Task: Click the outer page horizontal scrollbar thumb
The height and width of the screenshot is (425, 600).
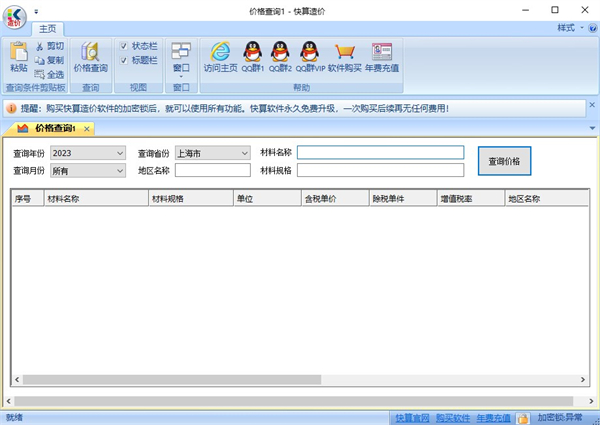Action: point(293,401)
